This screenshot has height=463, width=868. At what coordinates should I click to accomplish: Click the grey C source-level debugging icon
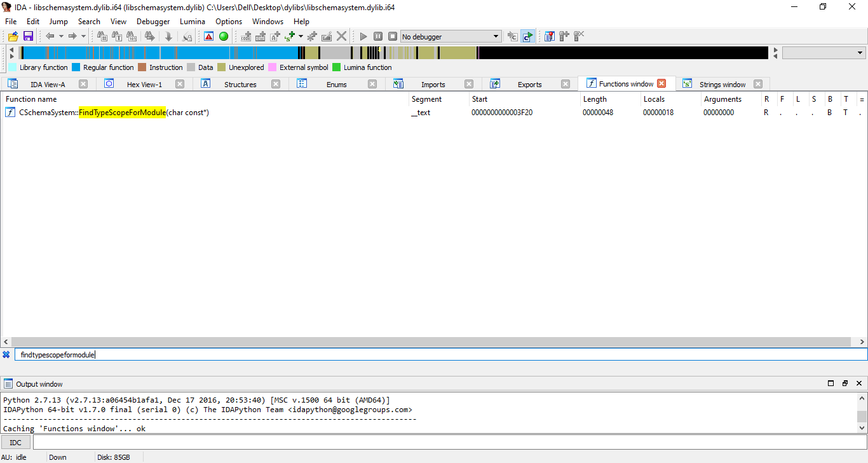pos(513,36)
